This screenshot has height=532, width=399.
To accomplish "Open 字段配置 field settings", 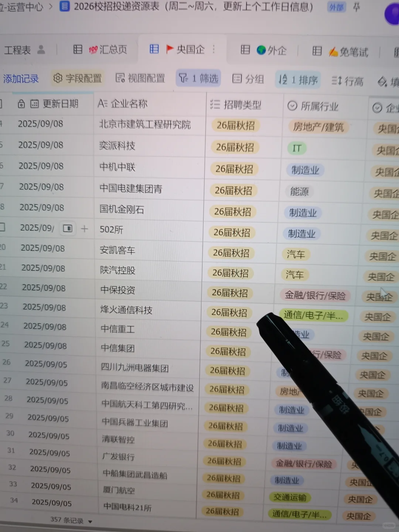I will [78, 78].
